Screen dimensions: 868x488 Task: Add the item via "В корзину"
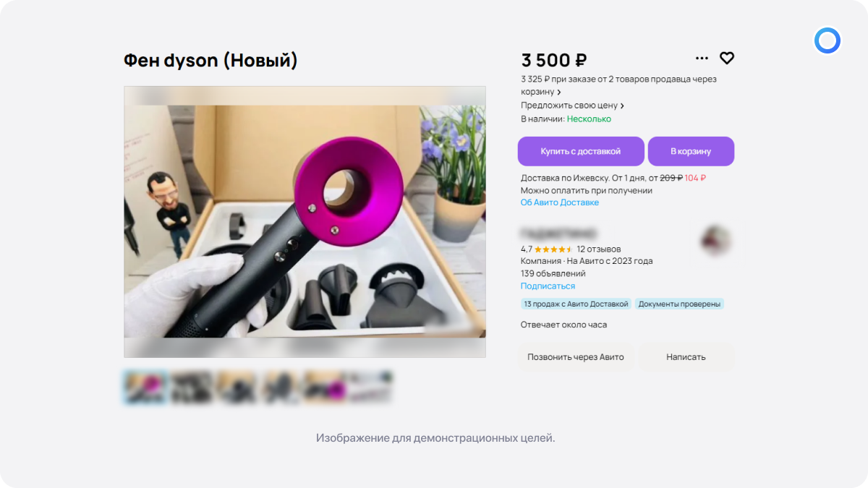691,152
